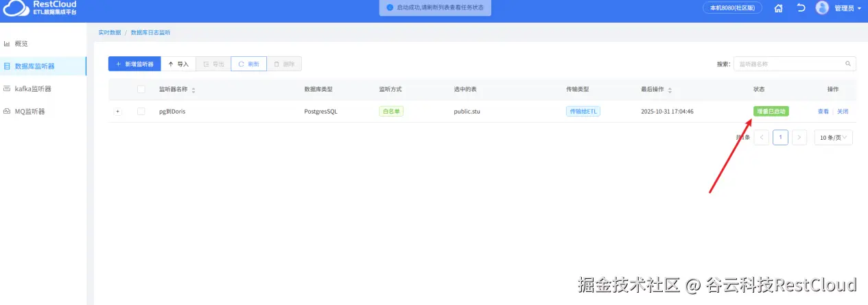
Task: Click the 启动成功 notification message
Action: [436, 8]
